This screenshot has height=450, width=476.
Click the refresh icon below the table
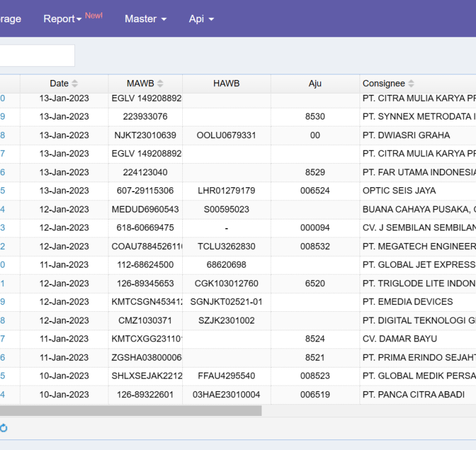pyautogui.click(x=3, y=428)
